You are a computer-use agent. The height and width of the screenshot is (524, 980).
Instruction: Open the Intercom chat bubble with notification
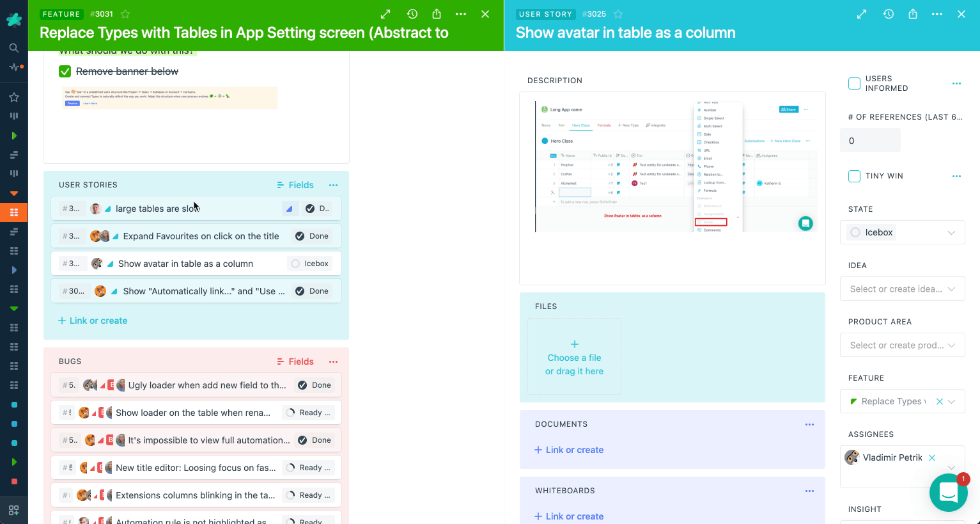pos(948,493)
